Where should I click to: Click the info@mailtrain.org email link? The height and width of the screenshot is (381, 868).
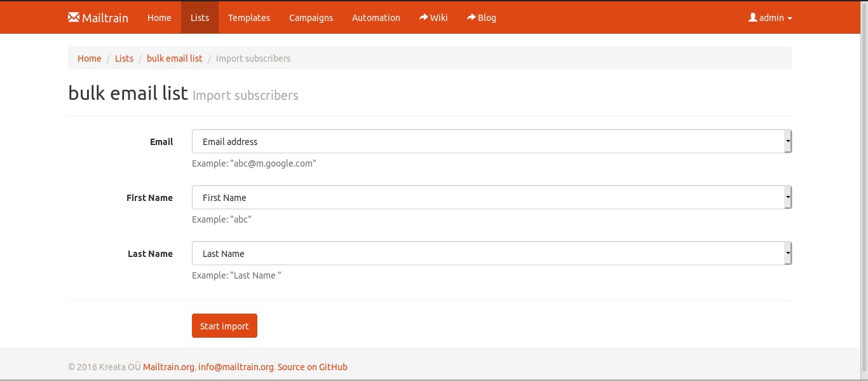point(236,366)
